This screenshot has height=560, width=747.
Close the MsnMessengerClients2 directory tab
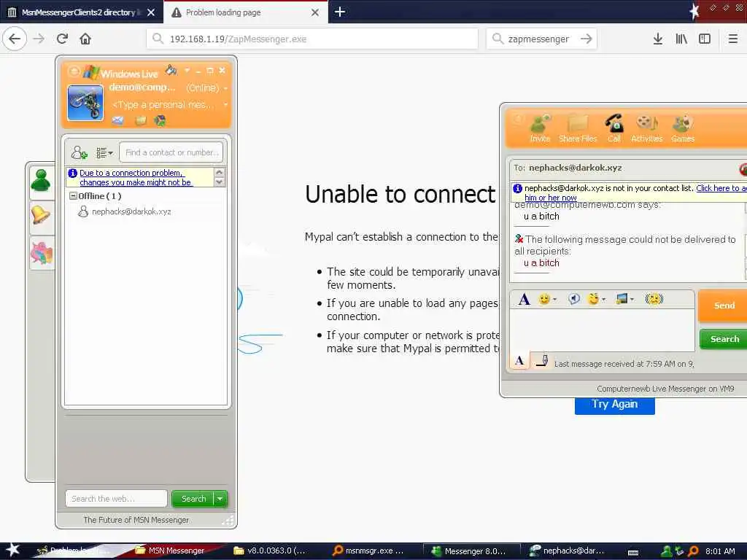click(151, 12)
